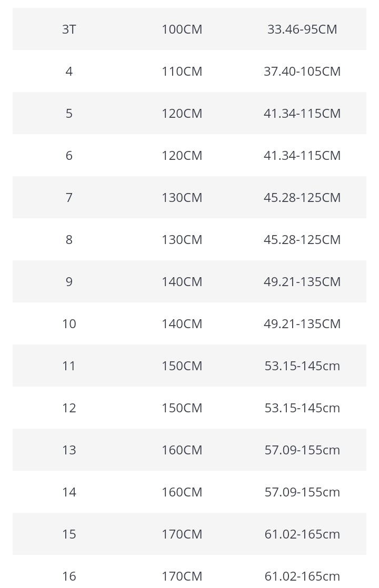The image size is (379, 588).
Task: Click the 33.46-95CM measurement cell
Action: tap(302, 29)
